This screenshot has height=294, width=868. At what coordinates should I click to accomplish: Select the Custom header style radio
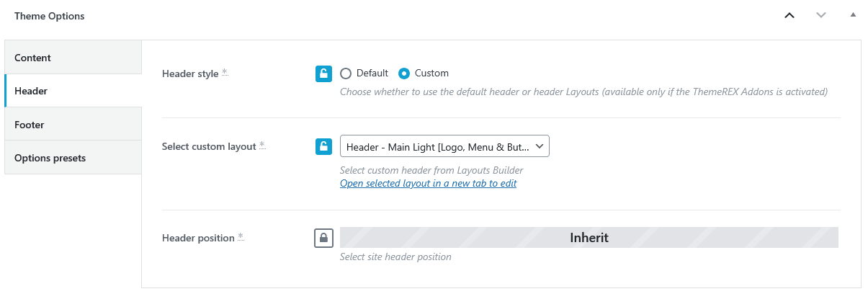404,73
